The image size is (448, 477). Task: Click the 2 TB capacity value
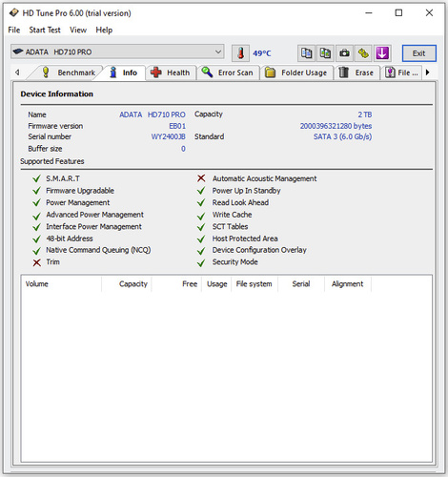[x=365, y=114]
